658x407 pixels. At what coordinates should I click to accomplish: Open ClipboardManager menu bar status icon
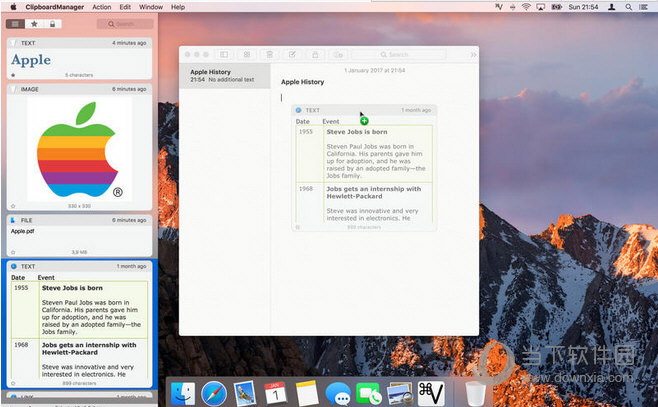tap(499, 7)
